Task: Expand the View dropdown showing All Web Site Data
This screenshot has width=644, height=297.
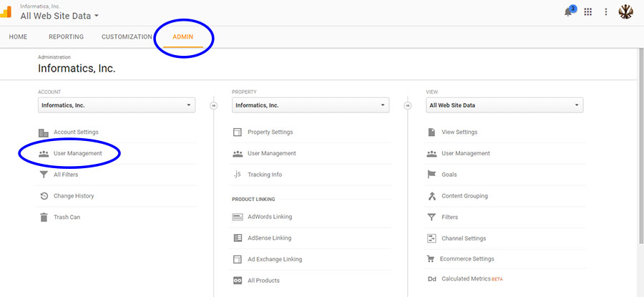Action: pos(504,105)
